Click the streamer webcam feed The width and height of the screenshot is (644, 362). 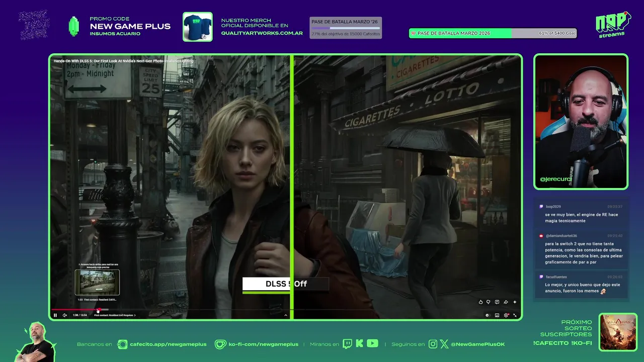tap(581, 122)
